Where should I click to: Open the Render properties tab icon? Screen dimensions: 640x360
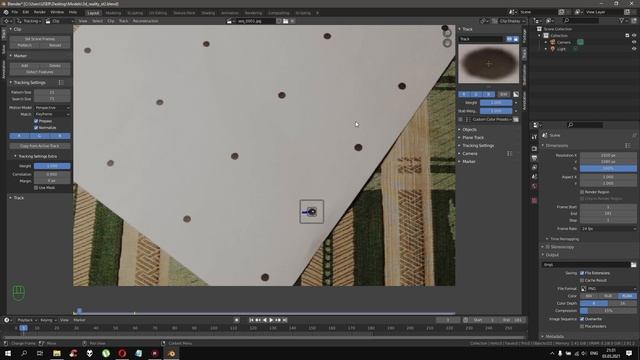pyautogui.click(x=534, y=149)
